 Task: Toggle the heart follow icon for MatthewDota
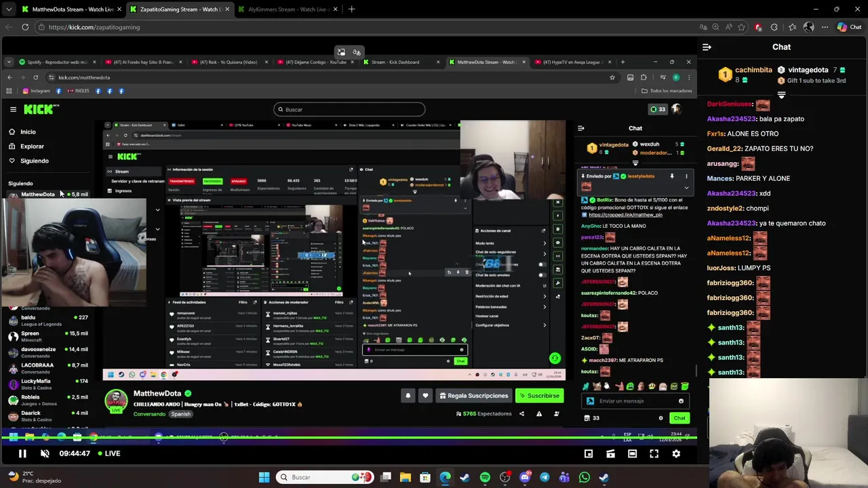coord(425,396)
